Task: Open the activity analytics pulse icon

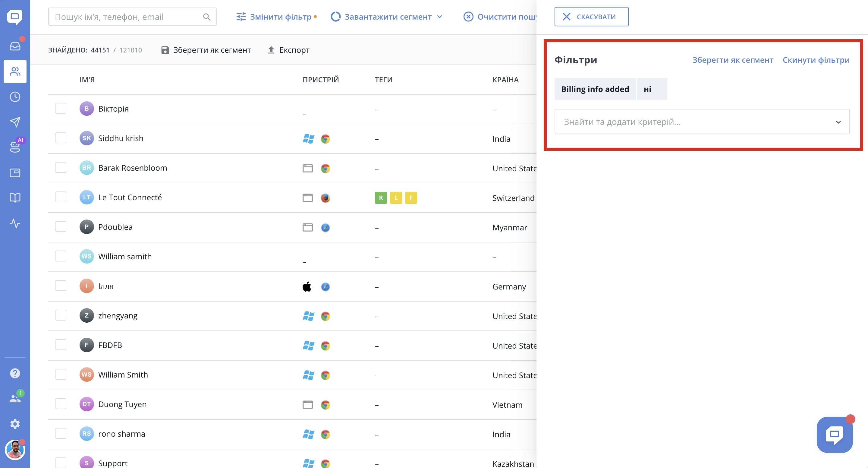Action: tap(15, 223)
